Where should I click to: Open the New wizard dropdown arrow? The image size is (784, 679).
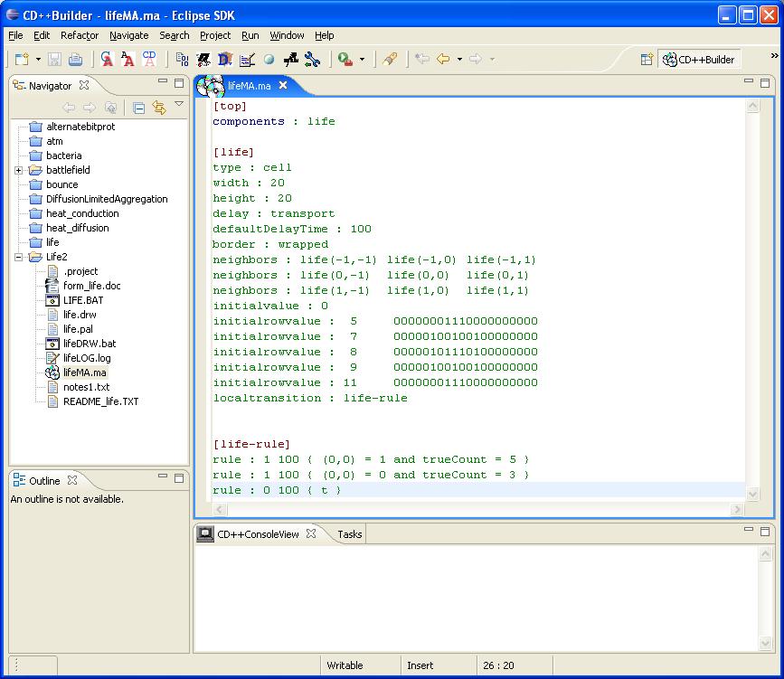(38, 60)
